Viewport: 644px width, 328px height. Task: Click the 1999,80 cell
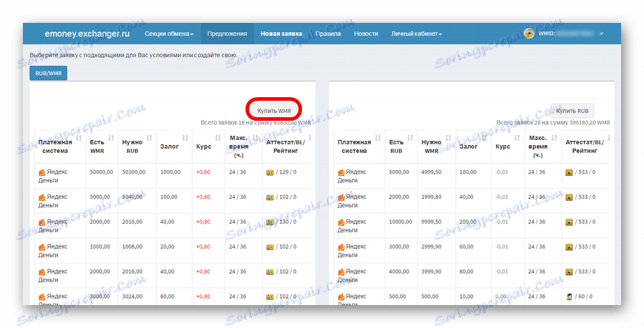tap(431, 197)
